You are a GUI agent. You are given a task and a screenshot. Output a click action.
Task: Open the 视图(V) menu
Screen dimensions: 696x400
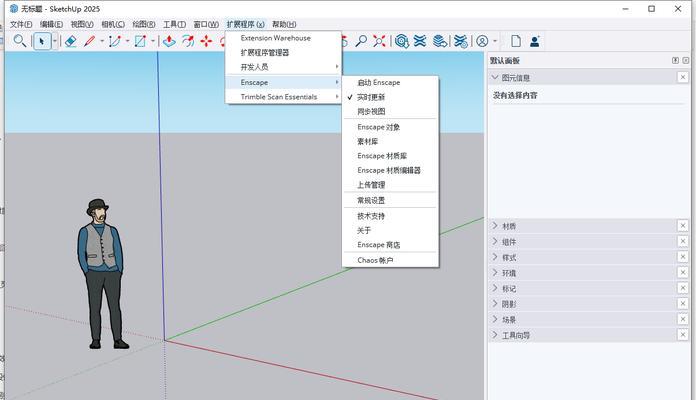click(x=82, y=24)
